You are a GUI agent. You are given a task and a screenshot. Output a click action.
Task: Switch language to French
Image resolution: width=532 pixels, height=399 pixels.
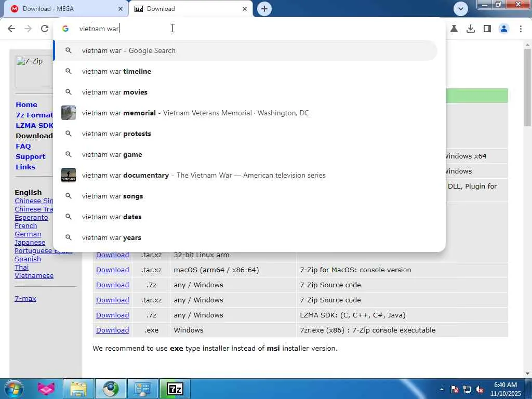(26, 226)
